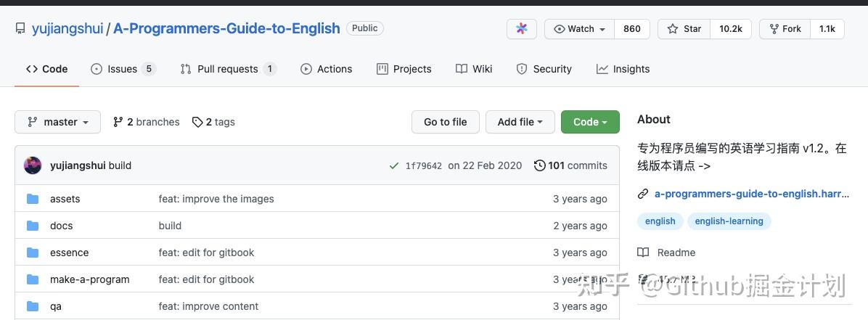Screen dimensions: 868x320
Task: Click the colorful extension icon beside Watch
Action: 521,29
